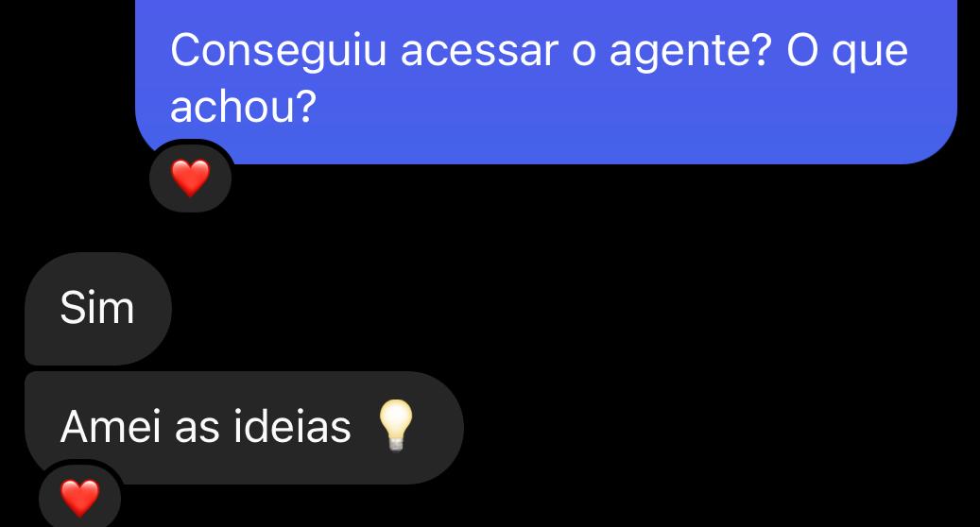Select the 'Amei as ideias' message bubble
Image resolution: width=980 pixels, height=527 pixels.
(x=244, y=428)
